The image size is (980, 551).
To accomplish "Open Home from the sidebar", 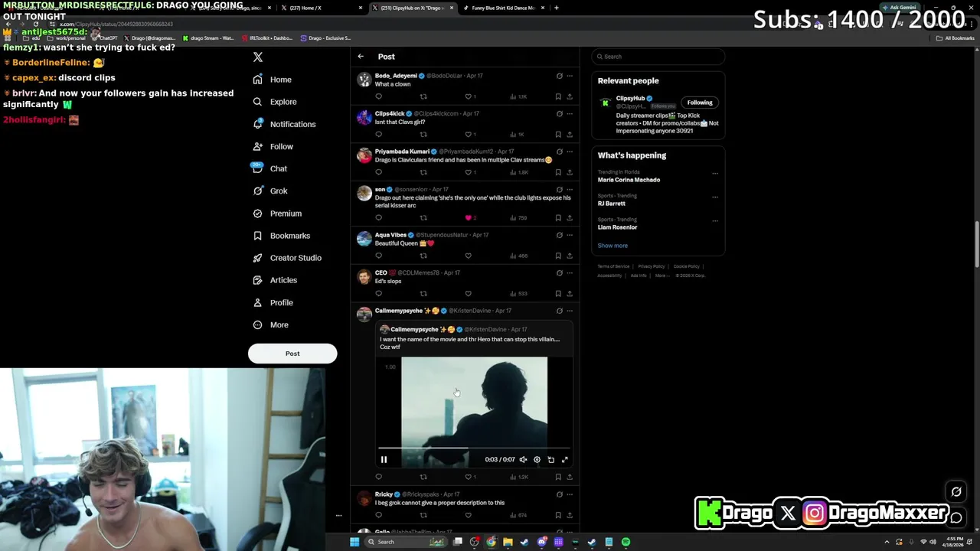I will click(273, 80).
